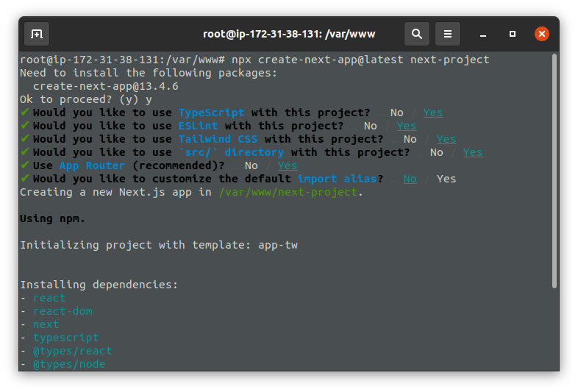This screenshot has width=578, height=392.
Task: Click the @types/node dependency entry
Action: tap(69, 364)
